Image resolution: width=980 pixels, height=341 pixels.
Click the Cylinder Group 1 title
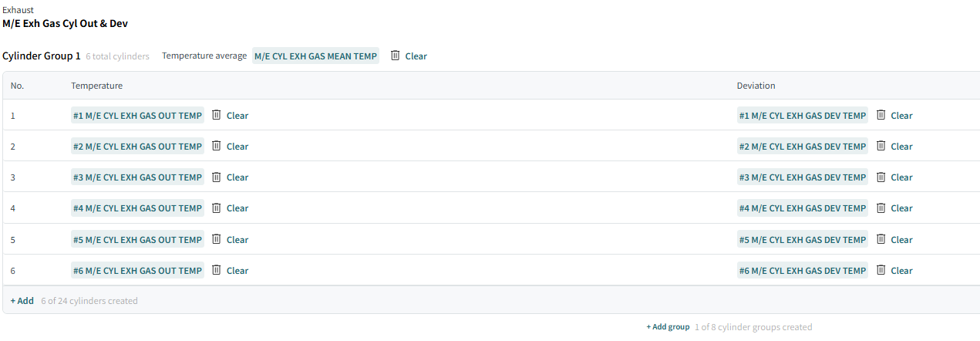[x=42, y=56]
